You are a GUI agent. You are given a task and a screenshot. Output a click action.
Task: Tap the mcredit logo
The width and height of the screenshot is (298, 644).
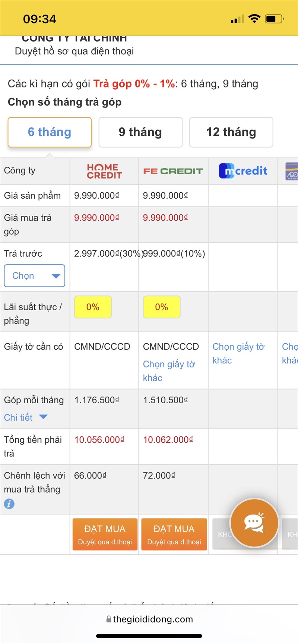coord(243,171)
